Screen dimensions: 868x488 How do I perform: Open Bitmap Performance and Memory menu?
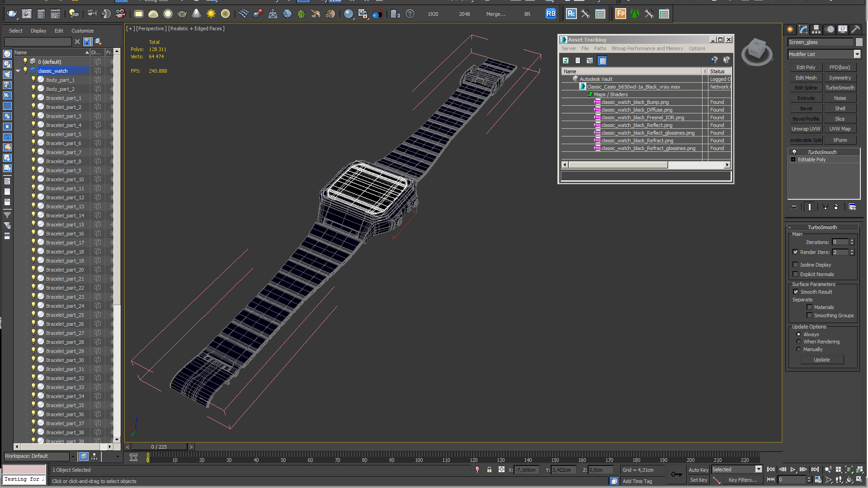[647, 49]
